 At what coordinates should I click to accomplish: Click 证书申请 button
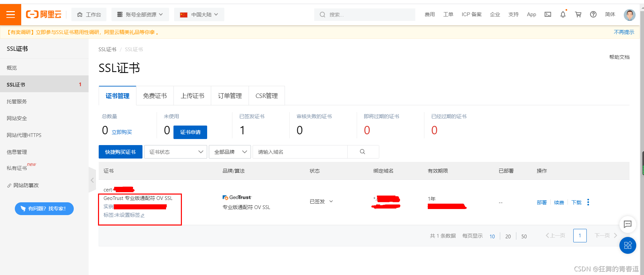click(x=190, y=132)
